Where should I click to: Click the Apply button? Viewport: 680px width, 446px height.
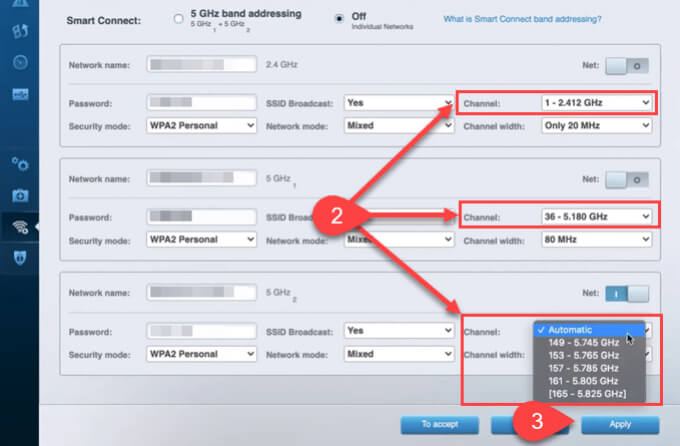(x=620, y=424)
